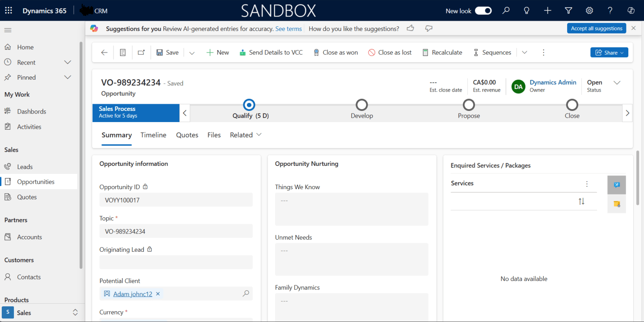
Task: Open the settings gear icon
Action: click(x=589, y=11)
